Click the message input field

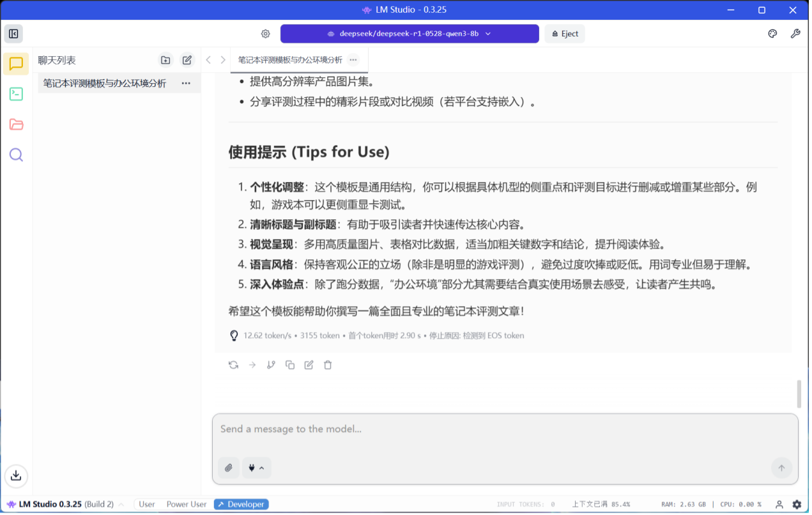(x=505, y=429)
